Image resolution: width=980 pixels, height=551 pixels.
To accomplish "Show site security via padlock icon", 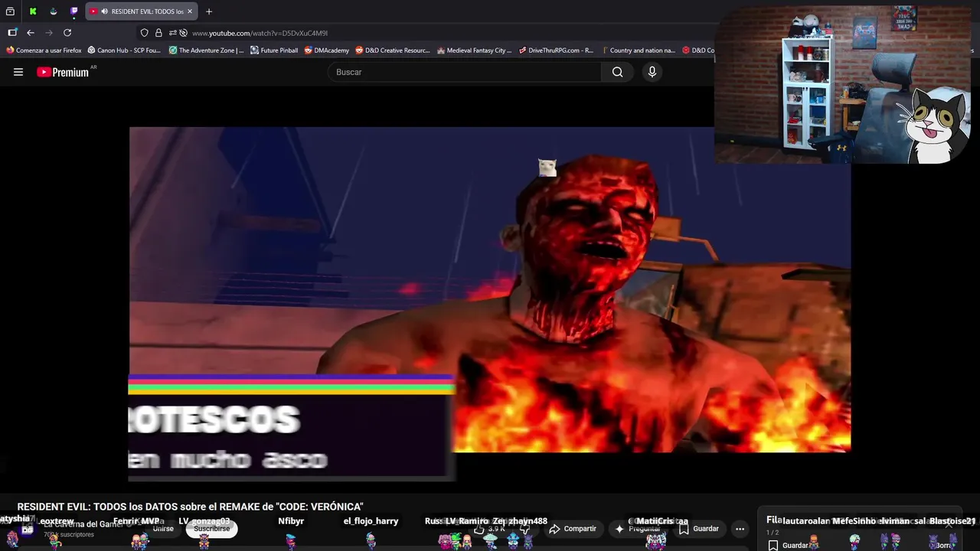I will 158,33.
